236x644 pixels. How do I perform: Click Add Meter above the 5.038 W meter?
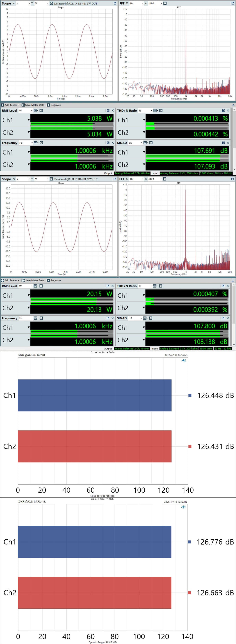(10, 105)
